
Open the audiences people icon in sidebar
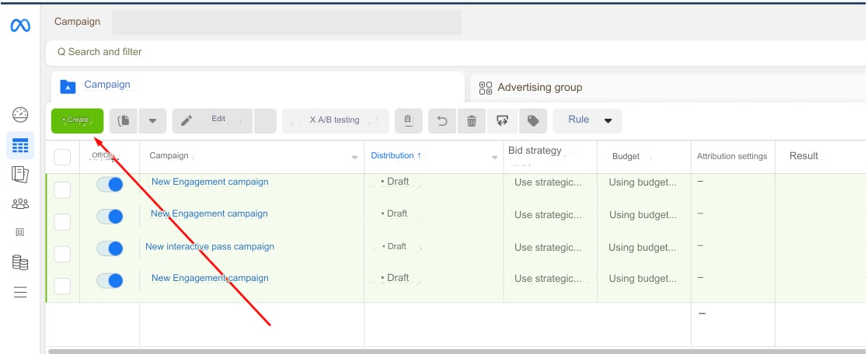(x=20, y=204)
